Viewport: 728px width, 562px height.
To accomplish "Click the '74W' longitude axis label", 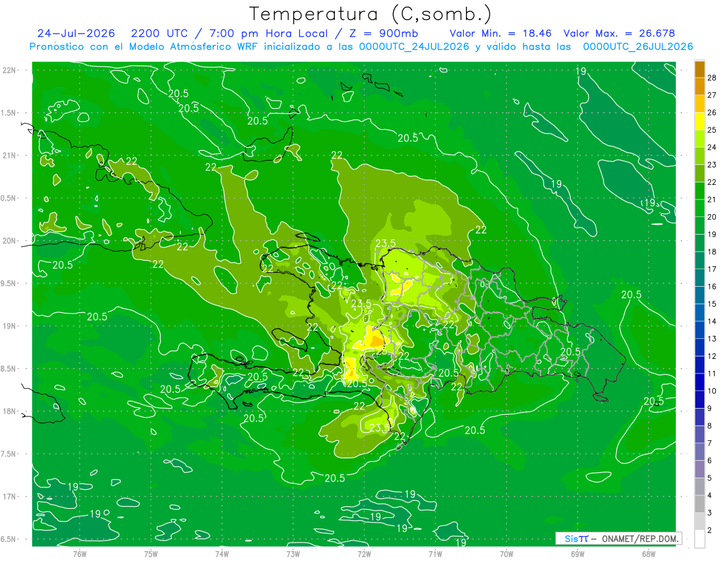I will 222,554.
